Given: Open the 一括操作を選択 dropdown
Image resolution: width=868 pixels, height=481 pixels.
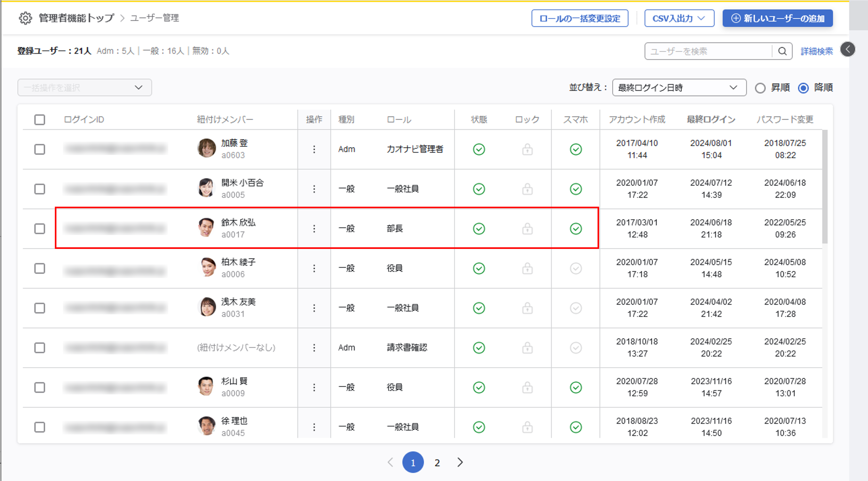Looking at the screenshot, I should 85,88.
